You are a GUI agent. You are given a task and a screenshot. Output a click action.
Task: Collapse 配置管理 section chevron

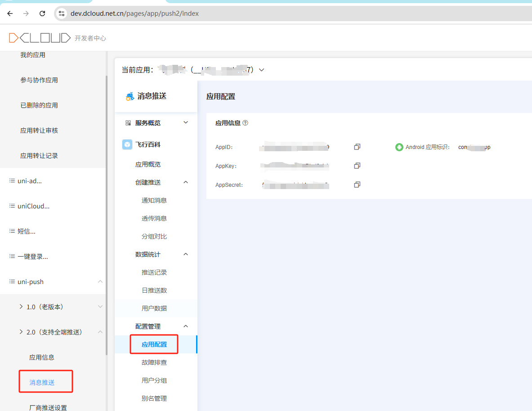click(x=186, y=326)
